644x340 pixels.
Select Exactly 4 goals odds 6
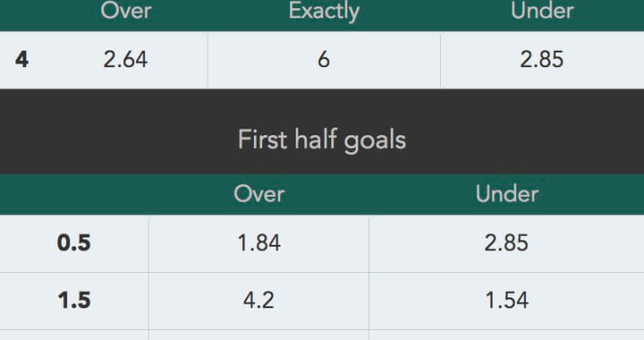pyautogui.click(x=324, y=60)
